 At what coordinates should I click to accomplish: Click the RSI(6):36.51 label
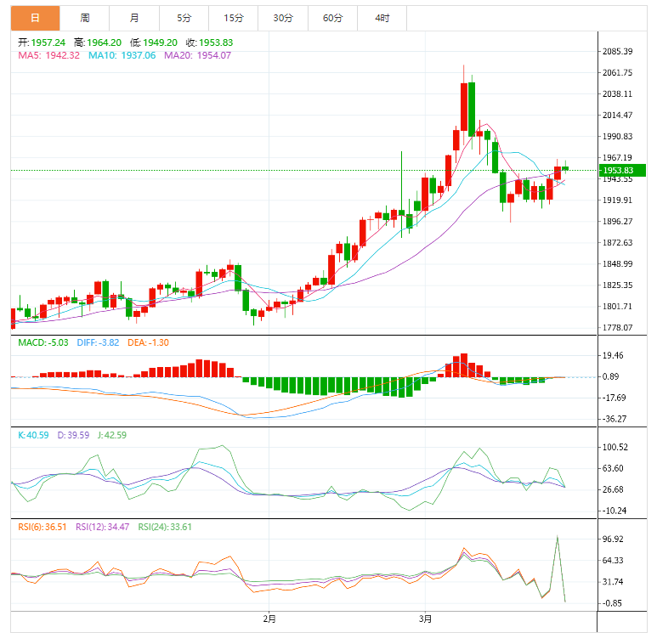pos(42,527)
